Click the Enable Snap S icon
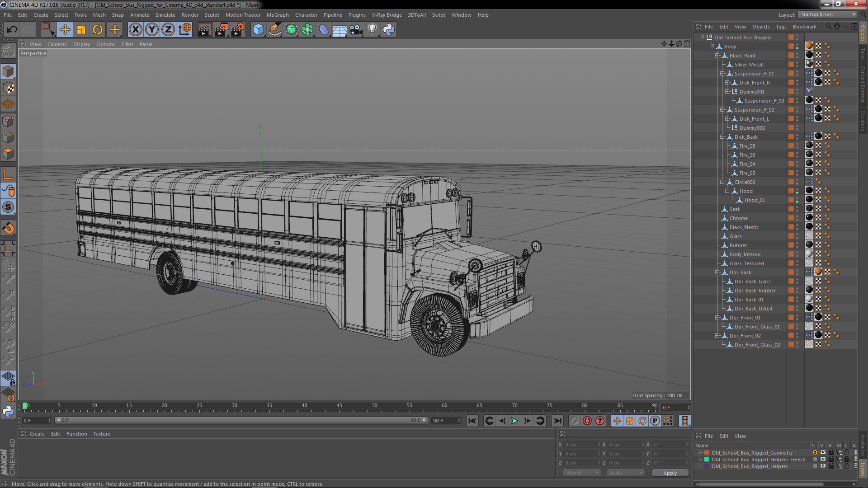The image size is (868, 488). (8, 207)
